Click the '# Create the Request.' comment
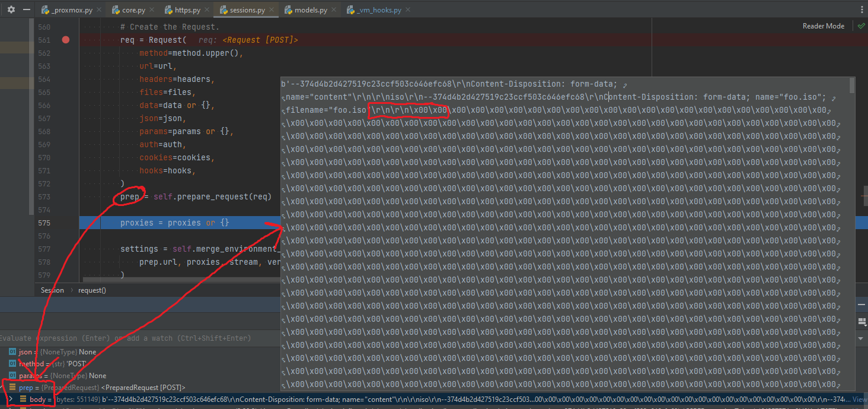Image resolution: width=868 pixels, height=409 pixels. [x=170, y=27]
